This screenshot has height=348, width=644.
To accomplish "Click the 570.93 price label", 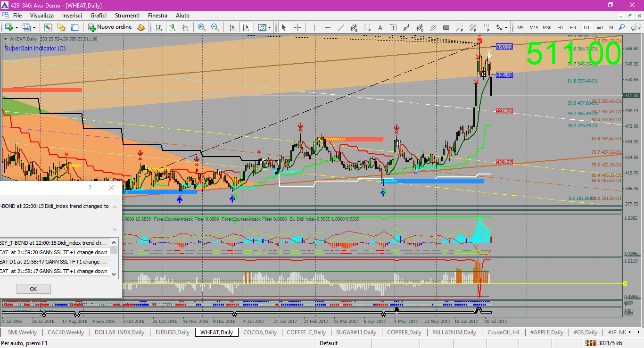I will tap(504, 47).
